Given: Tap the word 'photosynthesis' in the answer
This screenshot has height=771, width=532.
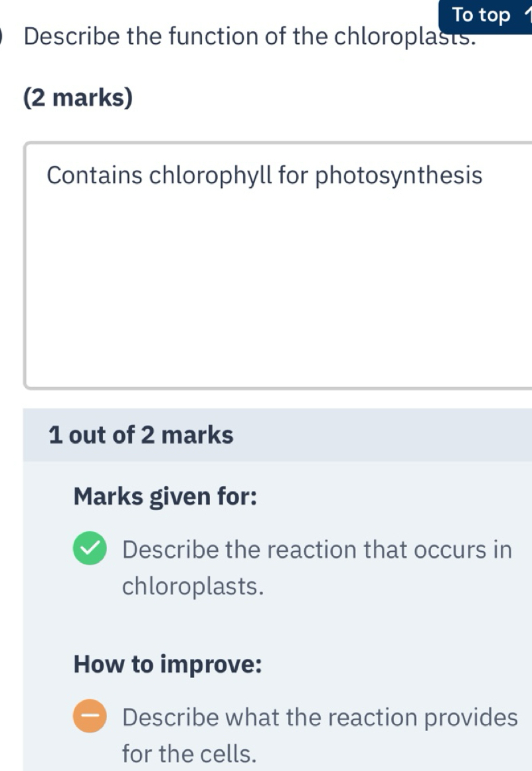Looking at the screenshot, I should (399, 175).
